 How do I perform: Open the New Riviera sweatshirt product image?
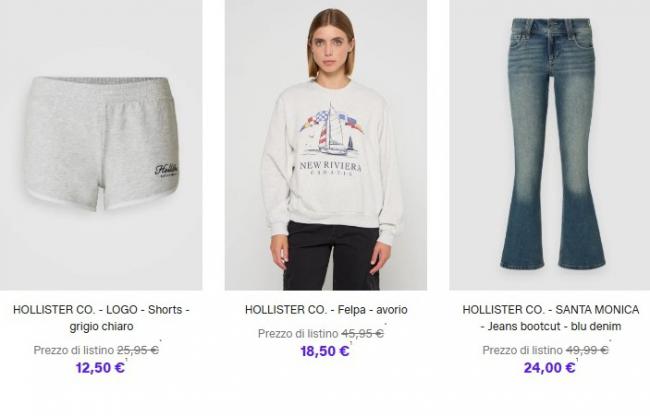(x=326, y=145)
